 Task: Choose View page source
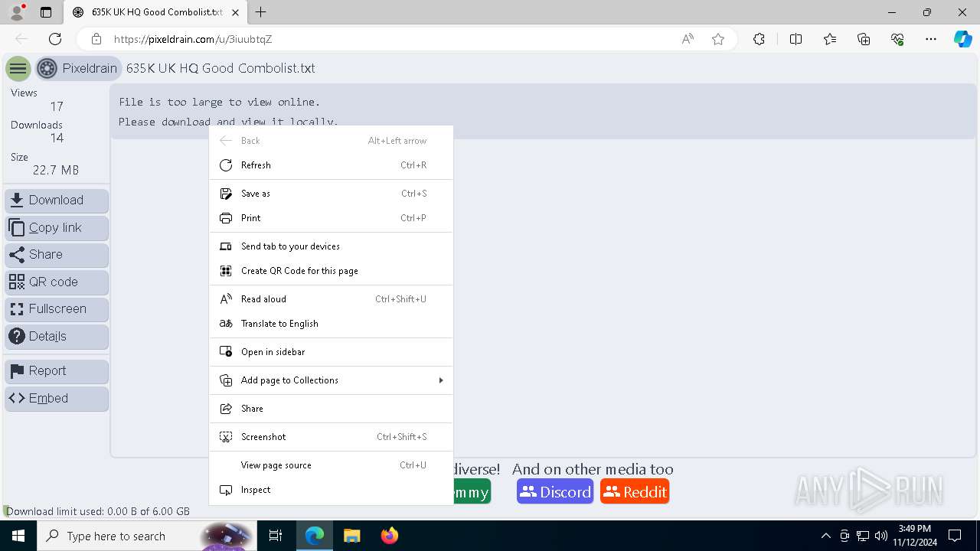tap(331, 465)
